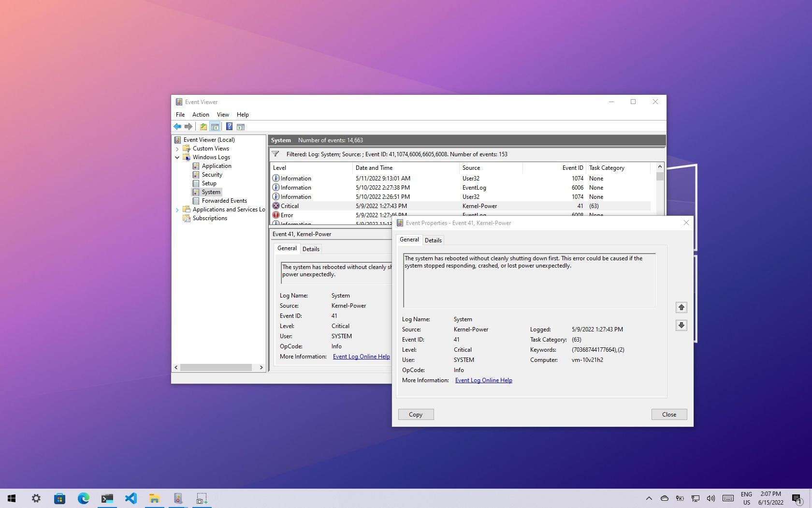Click right arrow of tree pane scrollbar
This screenshot has height=508, width=812.
tap(261, 368)
